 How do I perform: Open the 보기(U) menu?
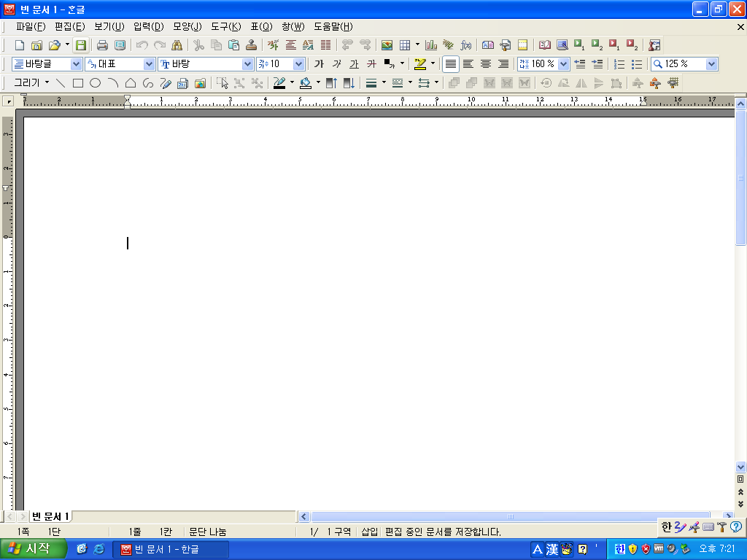click(x=109, y=27)
